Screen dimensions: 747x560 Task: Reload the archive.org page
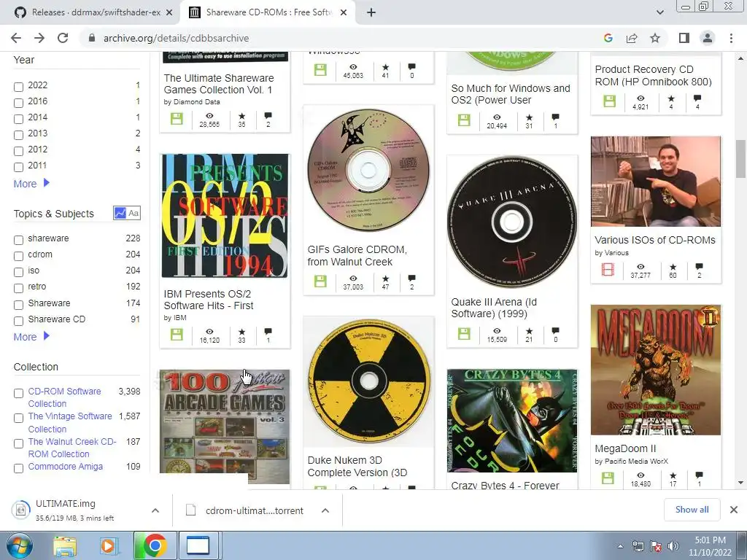(63, 38)
